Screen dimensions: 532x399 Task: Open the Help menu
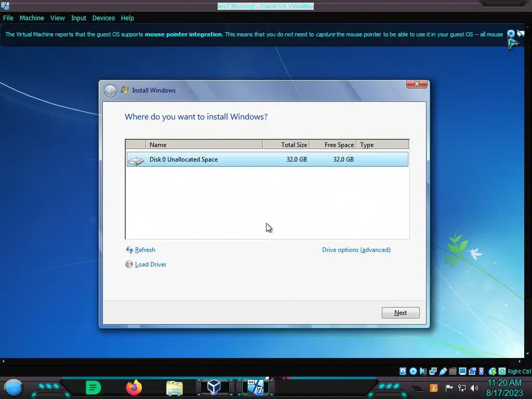pyautogui.click(x=127, y=18)
